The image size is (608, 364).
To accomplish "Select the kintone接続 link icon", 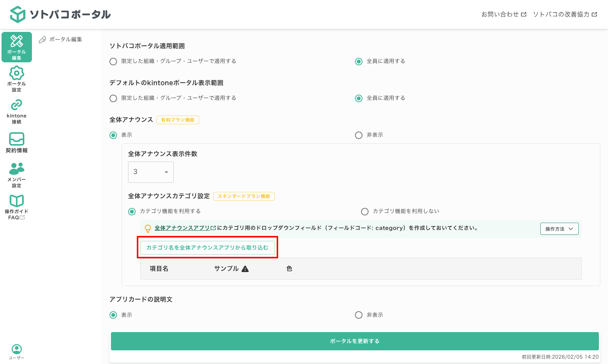I will tap(16, 111).
